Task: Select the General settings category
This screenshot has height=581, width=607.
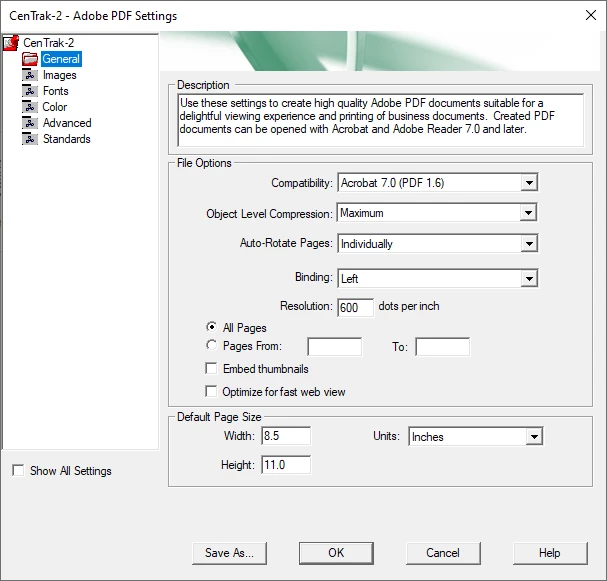Action: click(61, 59)
